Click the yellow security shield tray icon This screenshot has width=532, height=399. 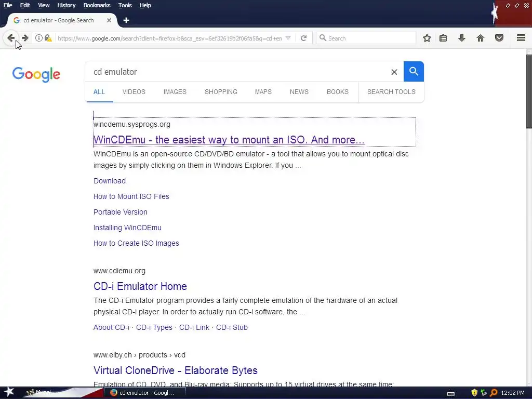point(474,393)
